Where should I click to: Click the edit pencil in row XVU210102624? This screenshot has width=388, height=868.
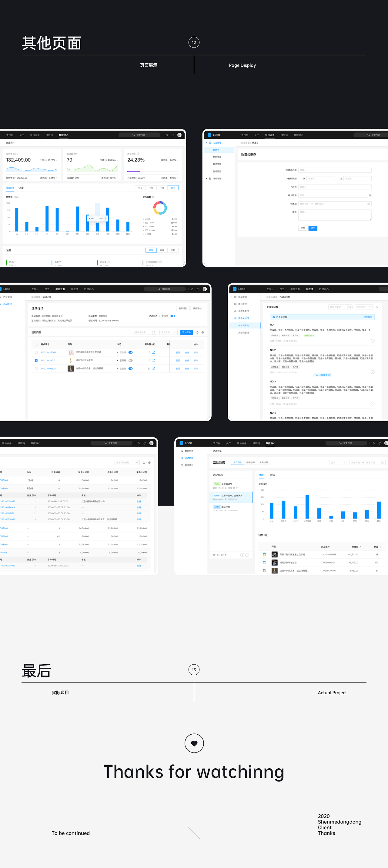coord(154,369)
